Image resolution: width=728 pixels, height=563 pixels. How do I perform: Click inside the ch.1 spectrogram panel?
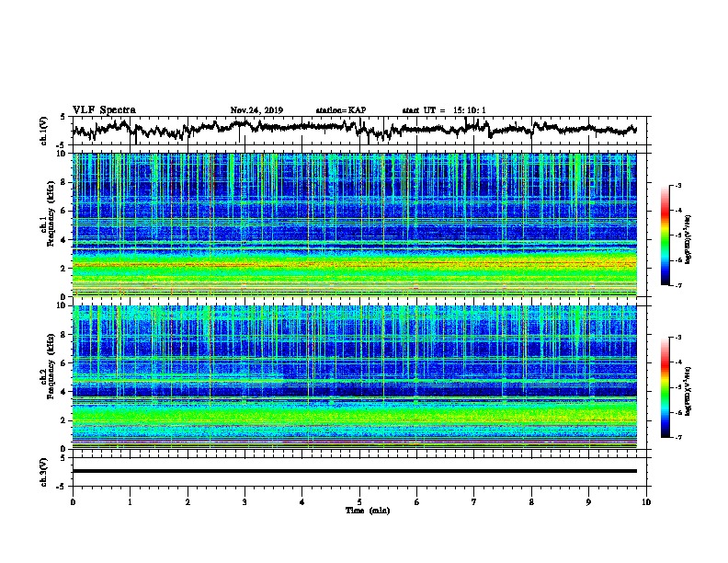click(x=354, y=224)
